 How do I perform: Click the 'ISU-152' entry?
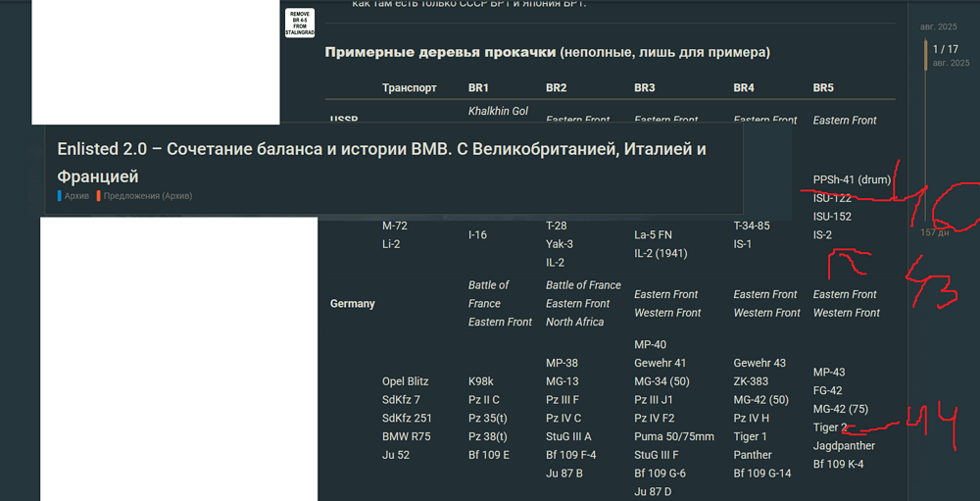832,217
